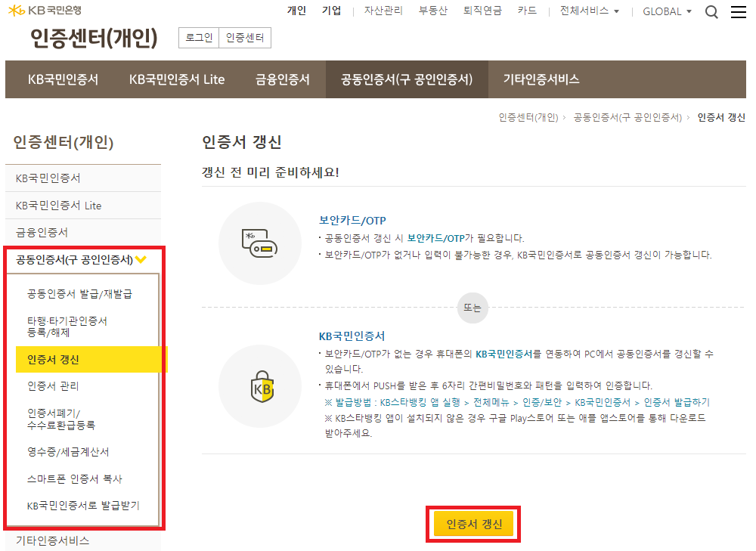Click the 갱신 전 미리 준비하세요! heading
The width and height of the screenshot is (756, 551).
(x=271, y=172)
